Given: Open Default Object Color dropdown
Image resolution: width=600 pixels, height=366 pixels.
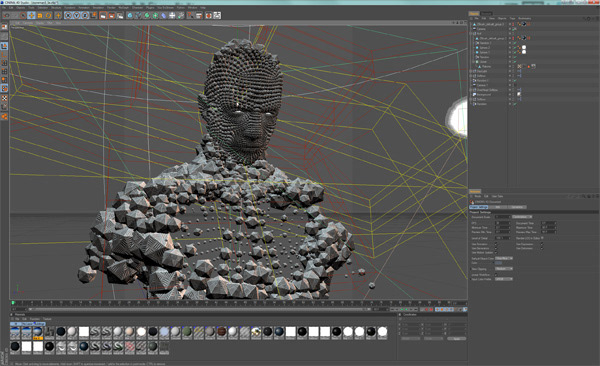Looking at the screenshot, I should 504,258.
